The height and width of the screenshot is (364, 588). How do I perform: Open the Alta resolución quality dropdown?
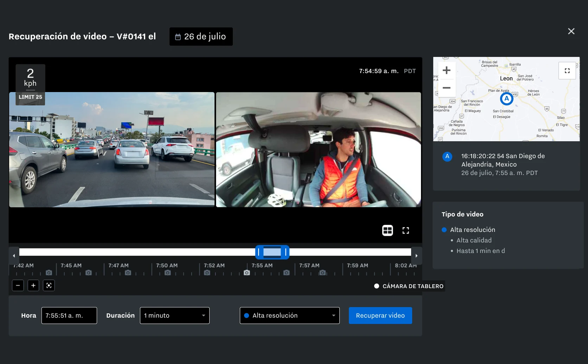289,316
